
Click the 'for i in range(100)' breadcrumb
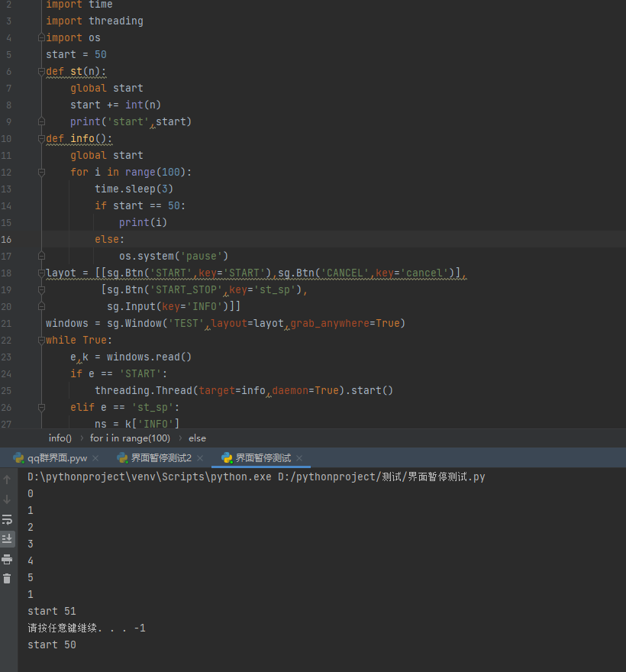(x=130, y=438)
